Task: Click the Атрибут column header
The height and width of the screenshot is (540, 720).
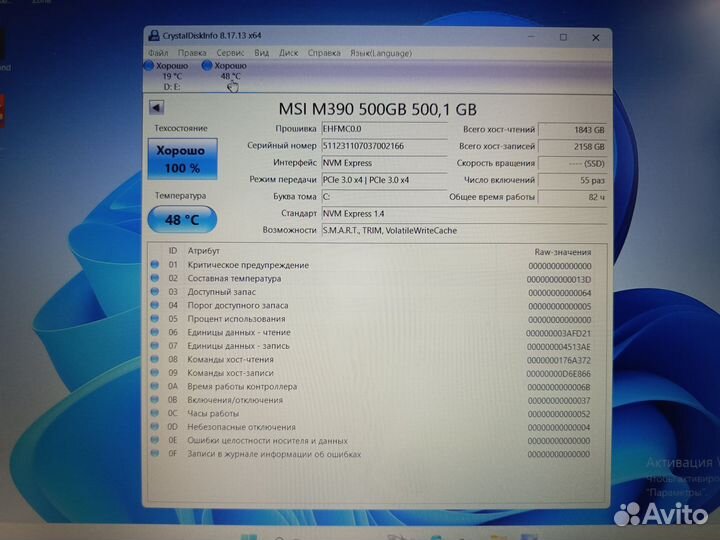Action: click(203, 251)
